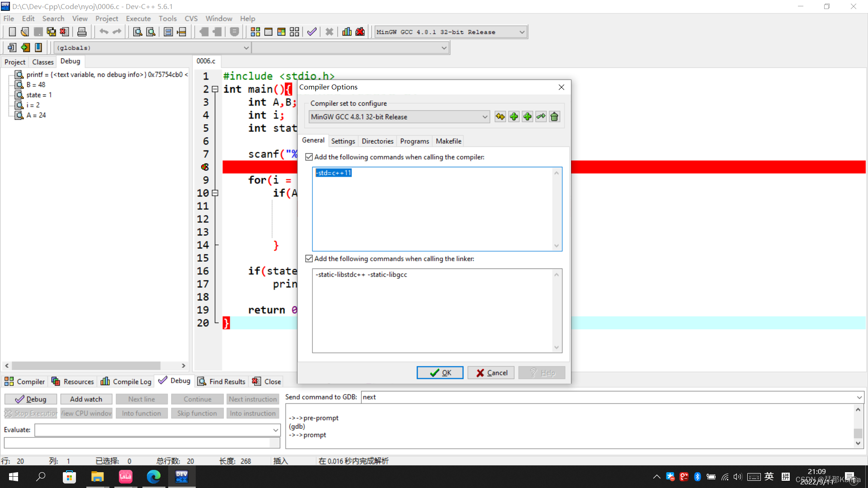The height and width of the screenshot is (488, 868).
Task: Enable commands when calling the linker
Action: pos(309,258)
